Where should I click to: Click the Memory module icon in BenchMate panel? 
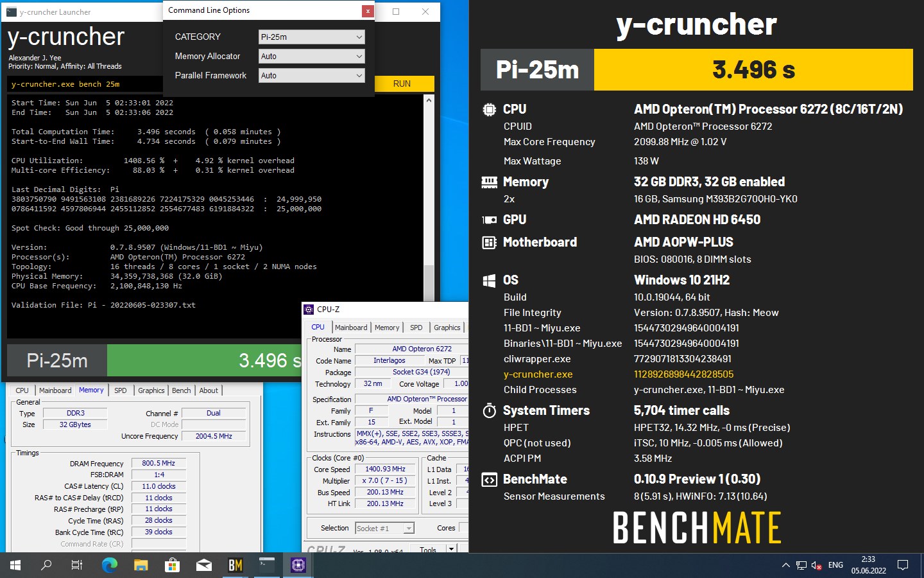click(x=489, y=182)
